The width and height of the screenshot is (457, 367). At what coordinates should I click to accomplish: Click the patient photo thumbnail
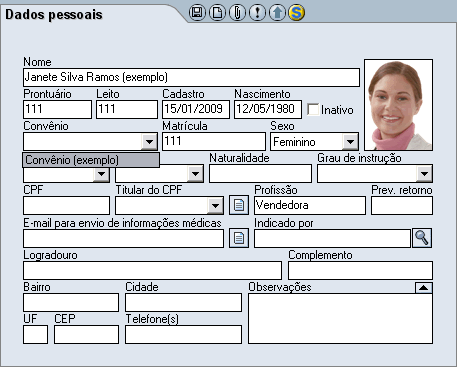click(x=399, y=105)
